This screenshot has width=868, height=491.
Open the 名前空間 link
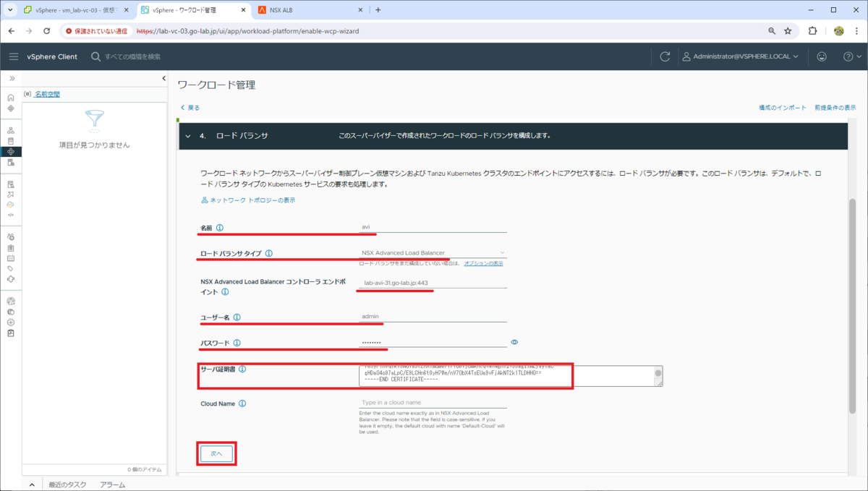coord(47,94)
